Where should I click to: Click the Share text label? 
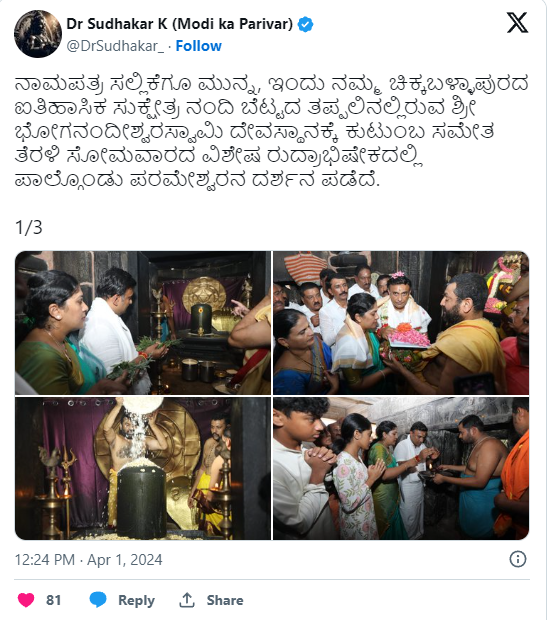click(x=225, y=600)
